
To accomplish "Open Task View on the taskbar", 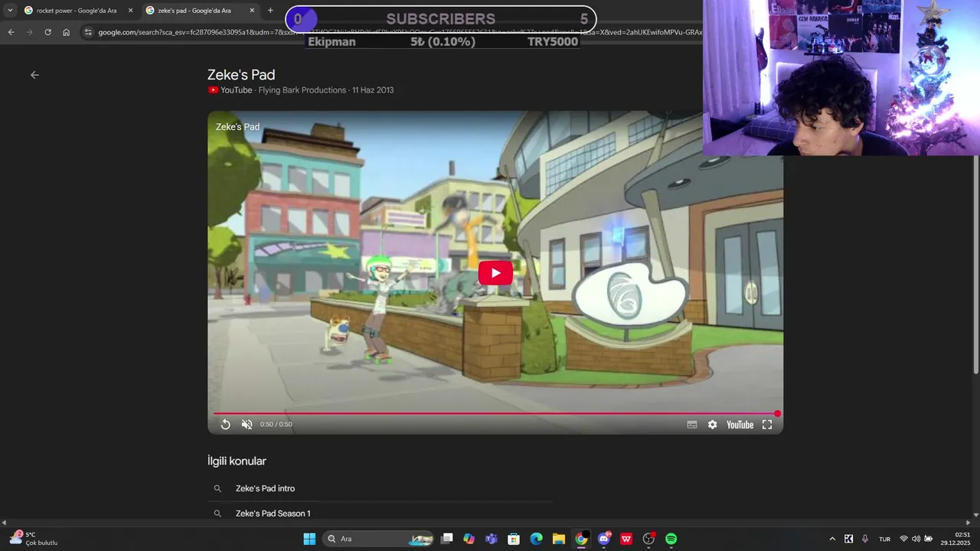I will (447, 539).
